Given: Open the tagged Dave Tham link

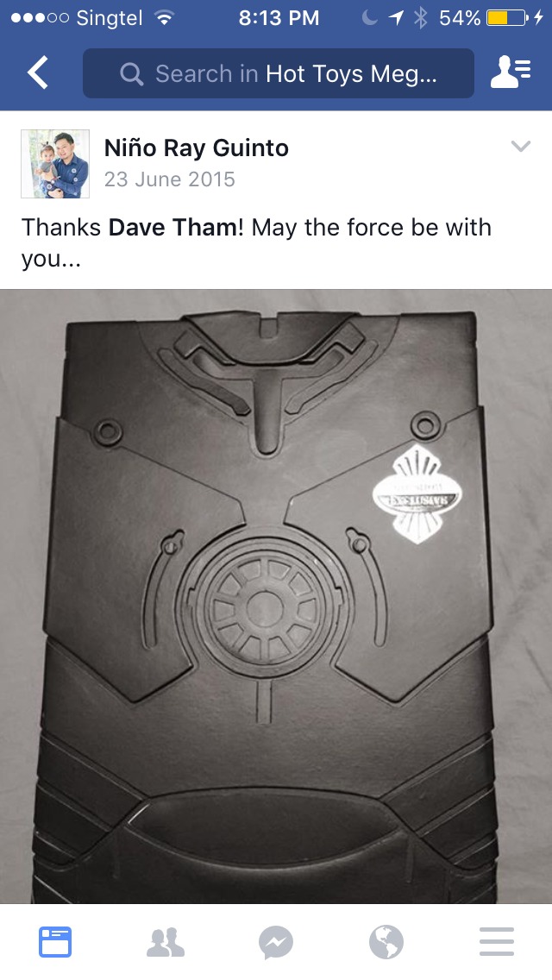Looking at the screenshot, I should [172, 228].
